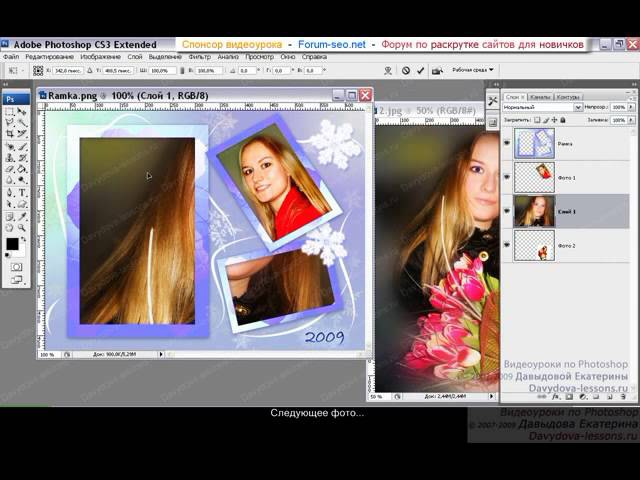Select the Eraser tool
Viewport: 640px width, 480px height.
tap(10, 169)
